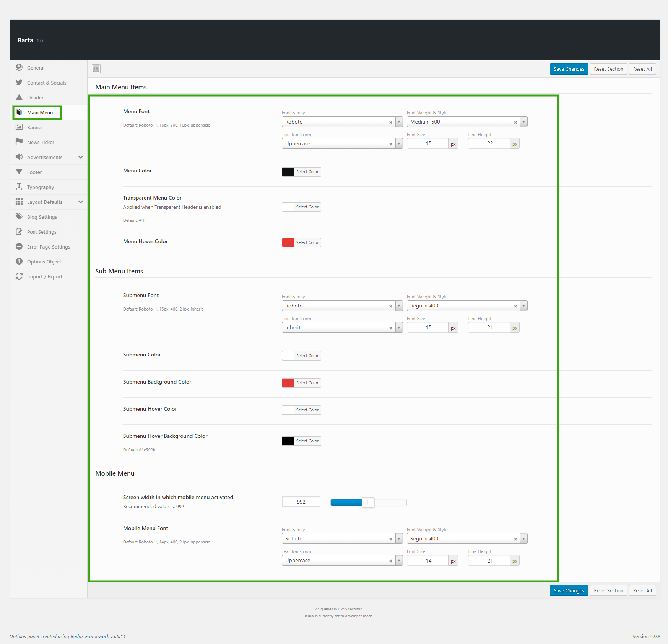The height and width of the screenshot is (644, 668).
Task: Expand the Advertisements submenu chevron
Action: (x=81, y=157)
